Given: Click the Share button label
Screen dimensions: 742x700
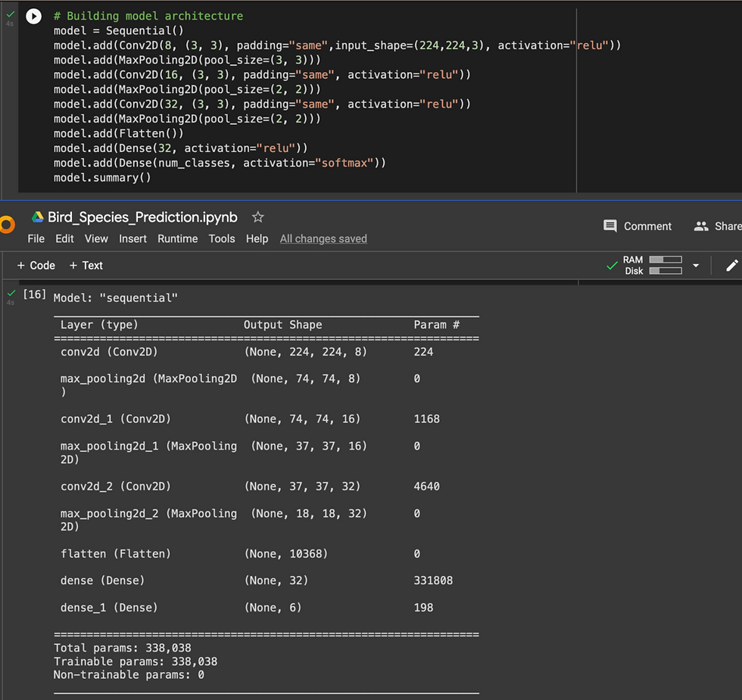Looking at the screenshot, I should [x=728, y=226].
